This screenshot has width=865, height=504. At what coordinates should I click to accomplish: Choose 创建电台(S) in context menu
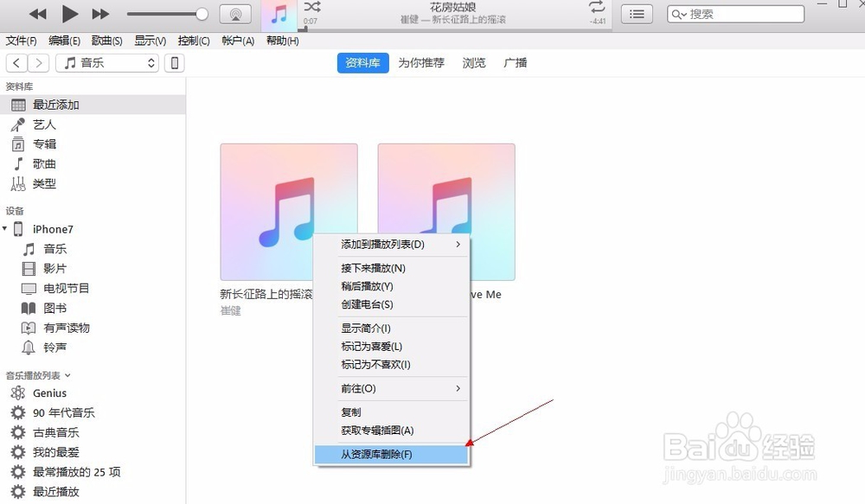(392, 304)
